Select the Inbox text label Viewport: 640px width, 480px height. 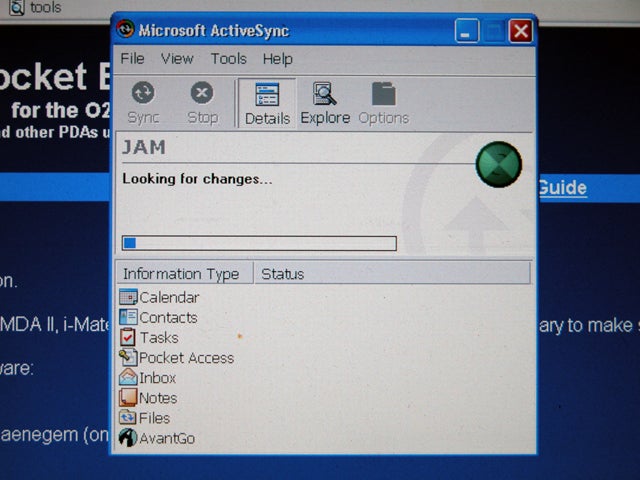[x=158, y=378]
